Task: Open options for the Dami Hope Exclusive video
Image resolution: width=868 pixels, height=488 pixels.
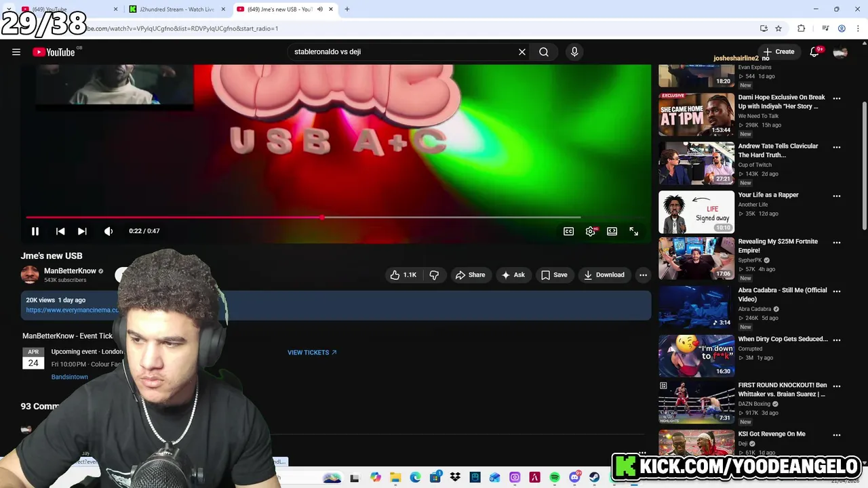Action: click(837, 98)
